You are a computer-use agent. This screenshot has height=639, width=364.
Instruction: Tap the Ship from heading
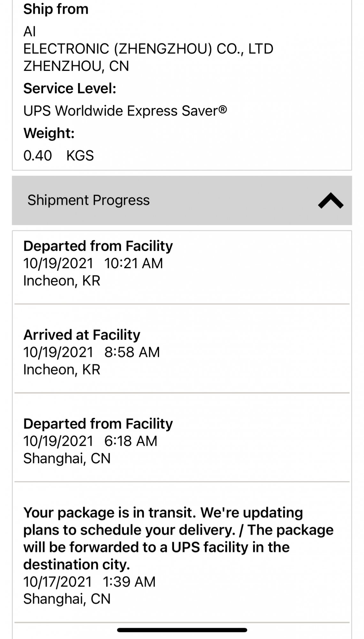pyautogui.click(x=56, y=9)
